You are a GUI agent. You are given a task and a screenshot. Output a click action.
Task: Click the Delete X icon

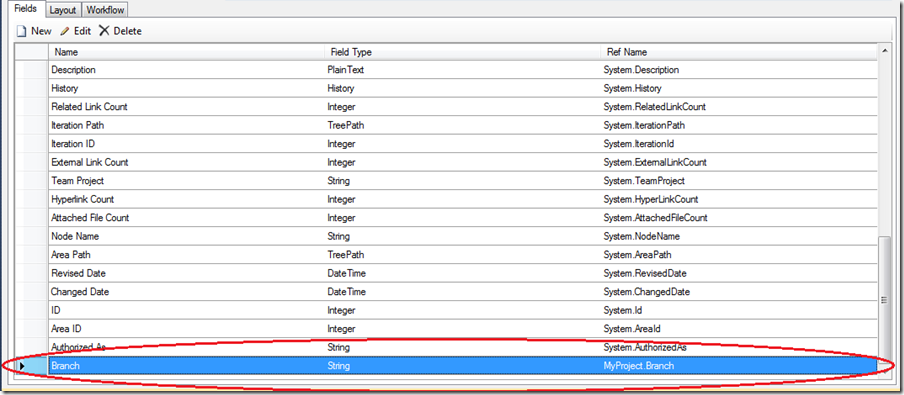point(104,31)
